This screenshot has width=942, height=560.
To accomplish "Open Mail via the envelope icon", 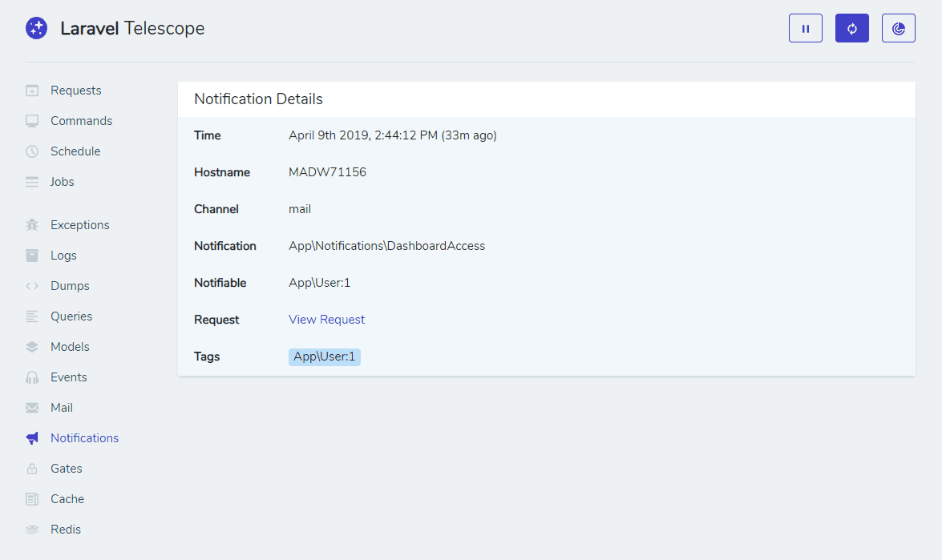I will click(32, 407).
